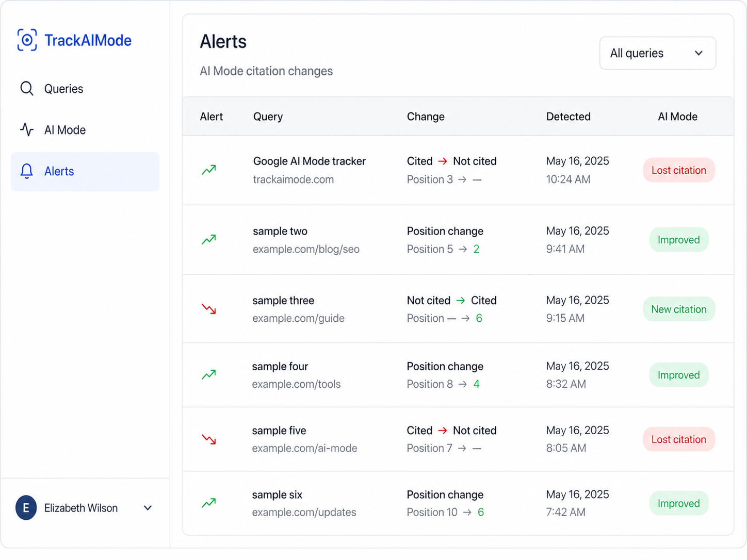The width and height of the screenshot is (747, 560).
Task: Select the sample four alert row
Action: pos(458,375)
